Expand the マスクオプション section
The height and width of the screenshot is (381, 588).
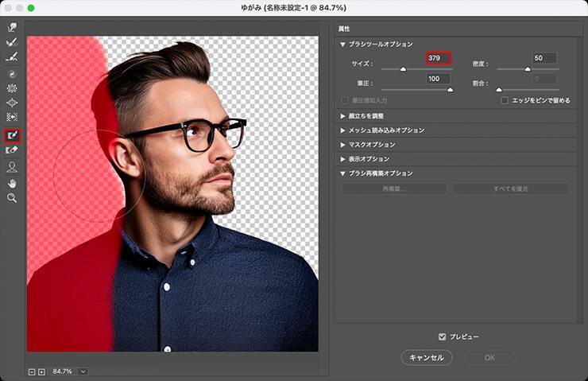coord(342,145)
